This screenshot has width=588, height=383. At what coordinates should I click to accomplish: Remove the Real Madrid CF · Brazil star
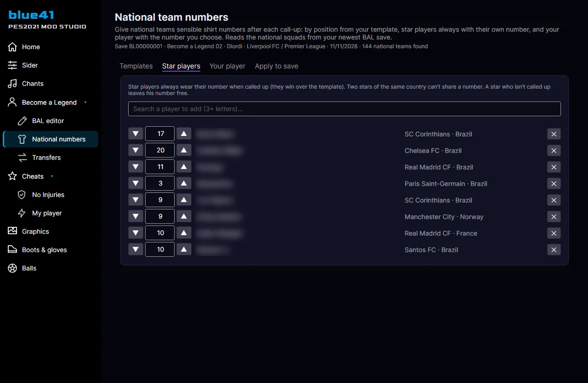(554, 167)
